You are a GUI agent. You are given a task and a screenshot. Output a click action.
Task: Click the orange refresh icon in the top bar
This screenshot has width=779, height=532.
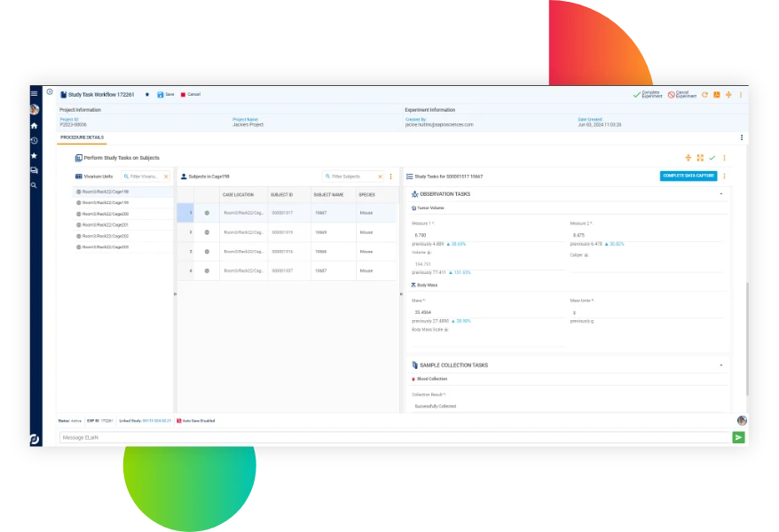[704, 94]
